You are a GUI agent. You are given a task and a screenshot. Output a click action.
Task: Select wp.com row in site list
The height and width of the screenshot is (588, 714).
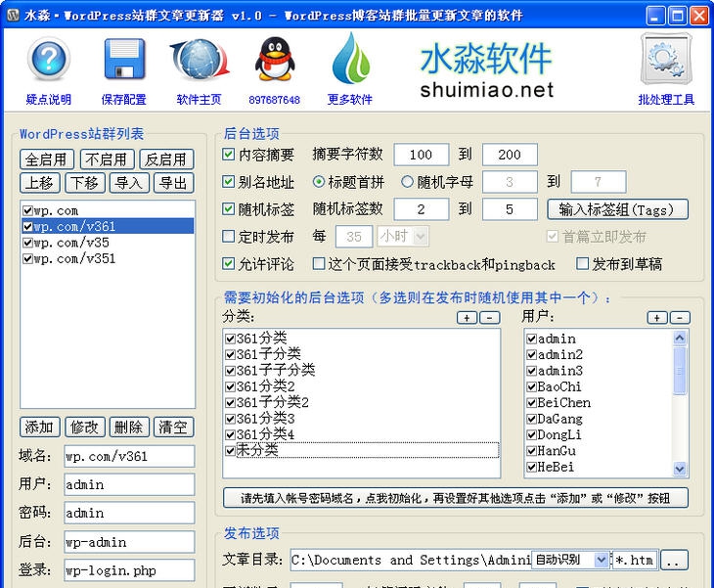(x=108, y=211)
